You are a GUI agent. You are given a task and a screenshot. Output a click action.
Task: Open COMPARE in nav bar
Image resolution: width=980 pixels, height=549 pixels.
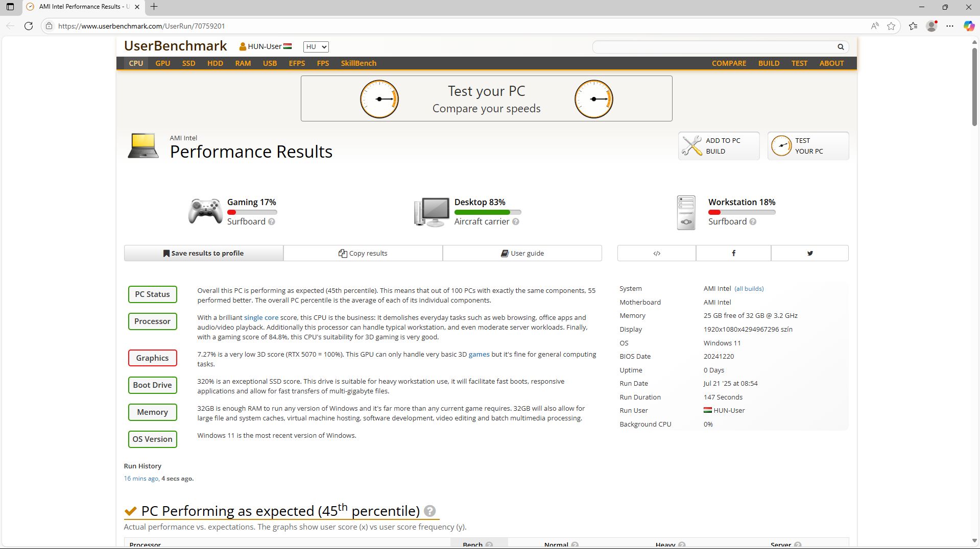(x=729, y=63)
